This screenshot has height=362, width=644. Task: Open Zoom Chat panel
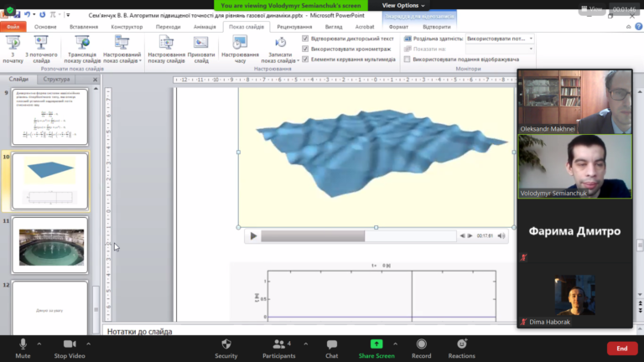(x=332, y=349)
